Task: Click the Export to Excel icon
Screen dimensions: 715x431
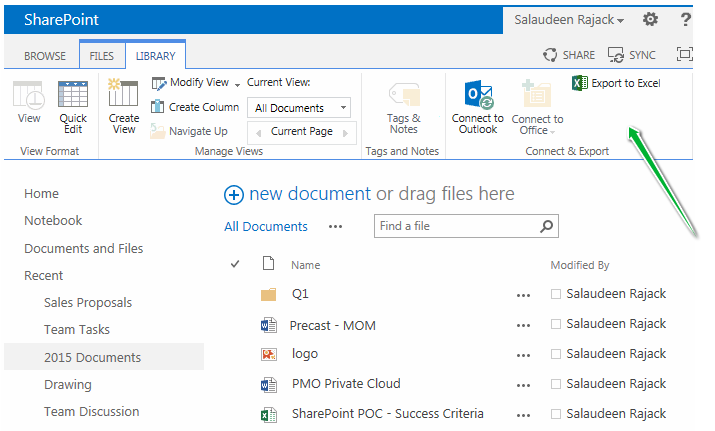Action: pos(580,83)
